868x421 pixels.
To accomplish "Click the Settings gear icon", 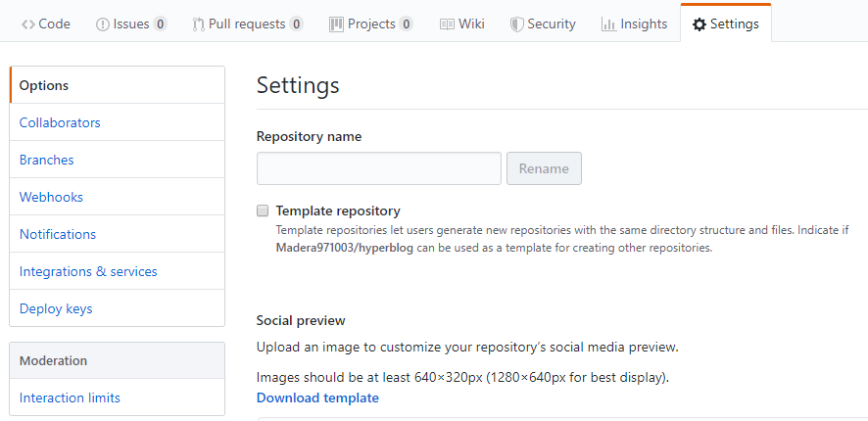I will 699,24.
